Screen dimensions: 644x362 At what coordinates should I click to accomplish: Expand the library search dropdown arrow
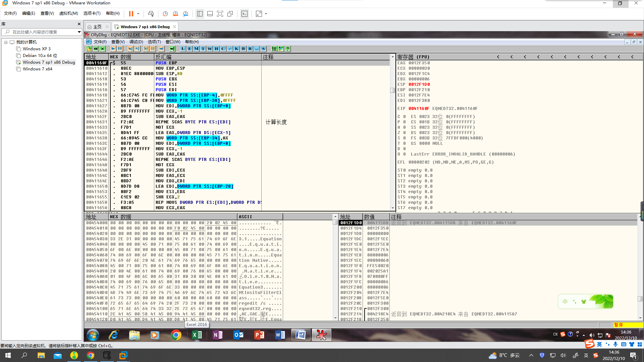[79, 32]
